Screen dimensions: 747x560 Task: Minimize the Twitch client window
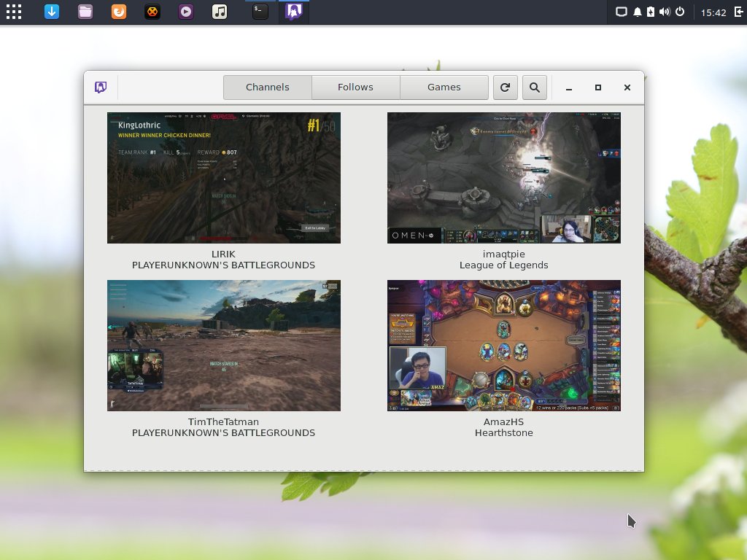point(569,87)
